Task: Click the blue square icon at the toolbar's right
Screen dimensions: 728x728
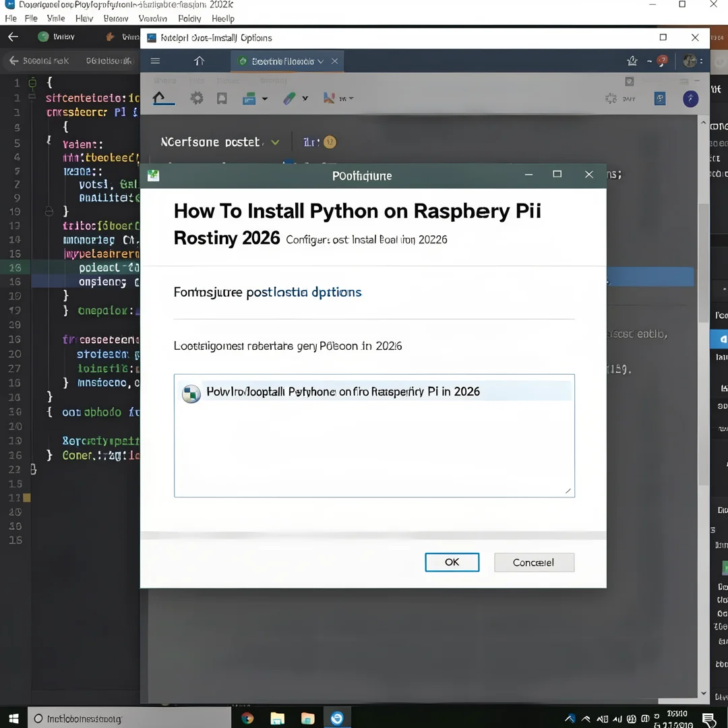Action: [x=660, y=98]
